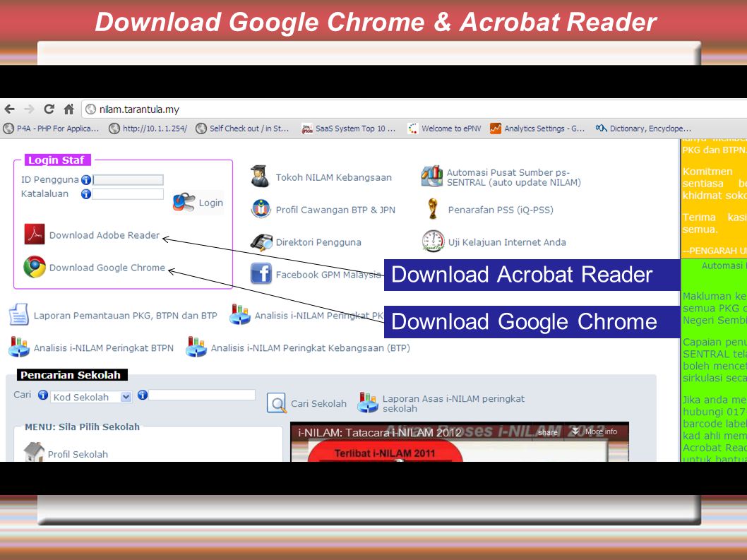Open Automasi Pusat Sumber ps-SENTRAL link
Screen dimensions: 747x560
tap(513, 177)
